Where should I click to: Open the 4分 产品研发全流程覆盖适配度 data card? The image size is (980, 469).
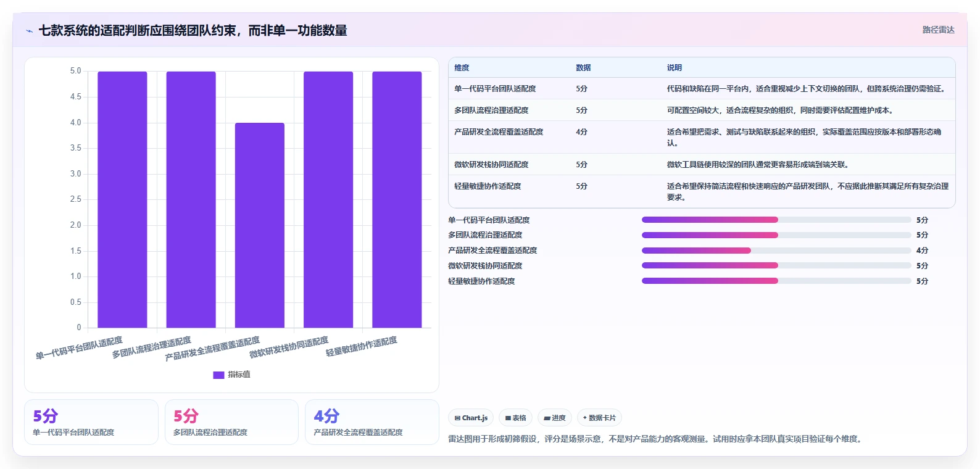[x=372, y=422]
